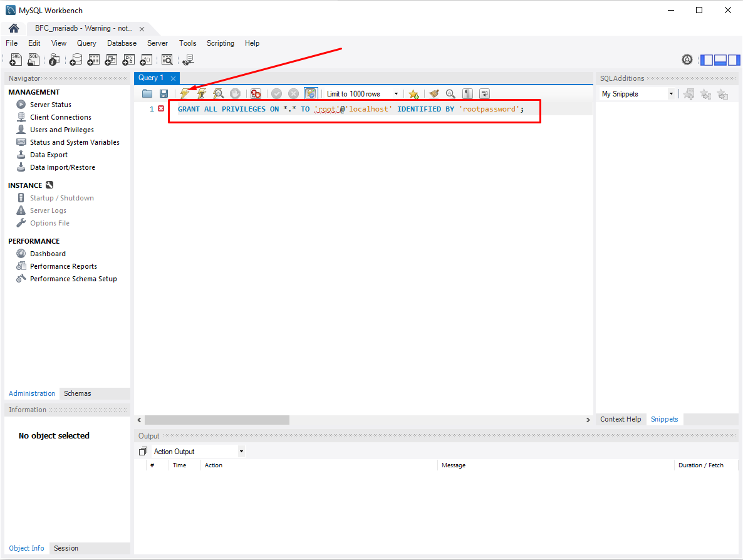Toggle the bottom output panel visibility
Image resolution: width=743 pixels, height=560 pixels.
coord(720,60)
